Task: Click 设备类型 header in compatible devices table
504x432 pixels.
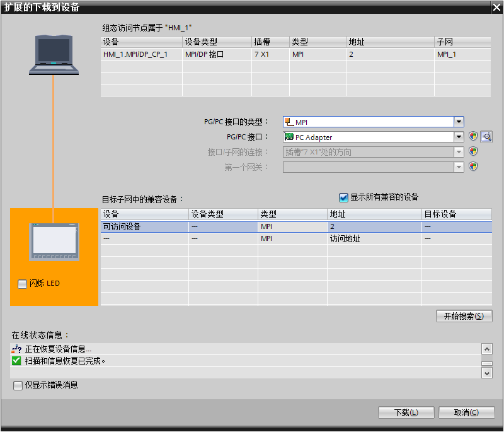Action: tap(223, 214)
